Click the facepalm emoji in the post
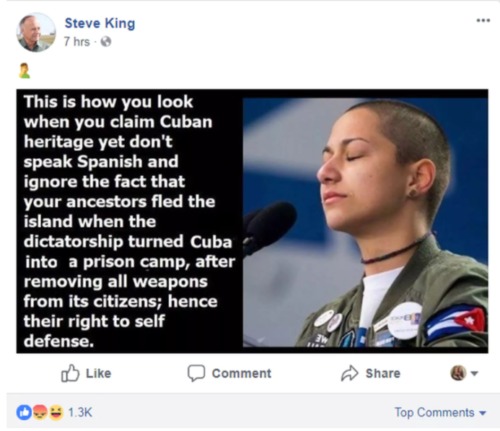500x431 pixels. 24,71
